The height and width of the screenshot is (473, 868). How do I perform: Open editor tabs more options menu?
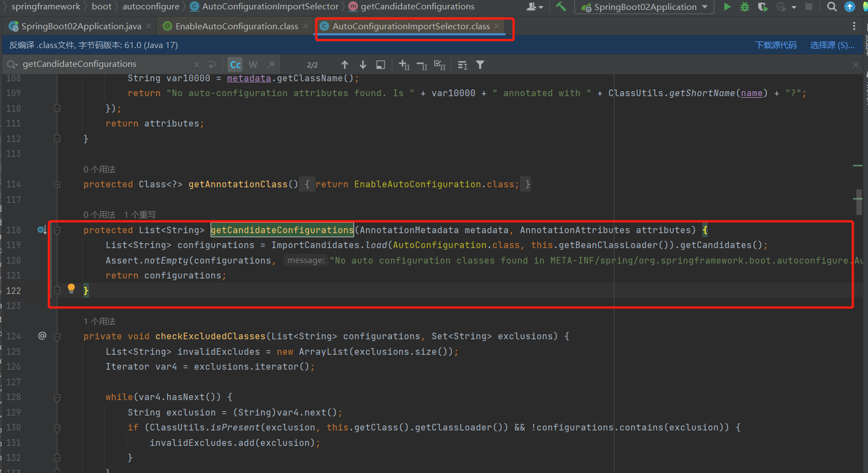coord(854,26)
